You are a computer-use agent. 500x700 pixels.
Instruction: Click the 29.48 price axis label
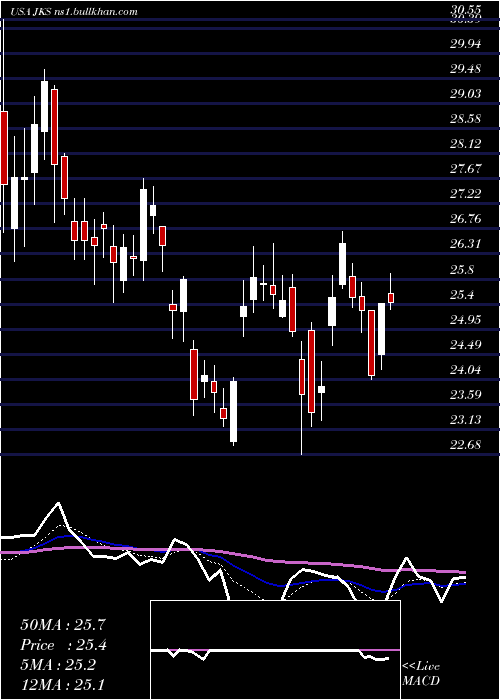(465, 69)
